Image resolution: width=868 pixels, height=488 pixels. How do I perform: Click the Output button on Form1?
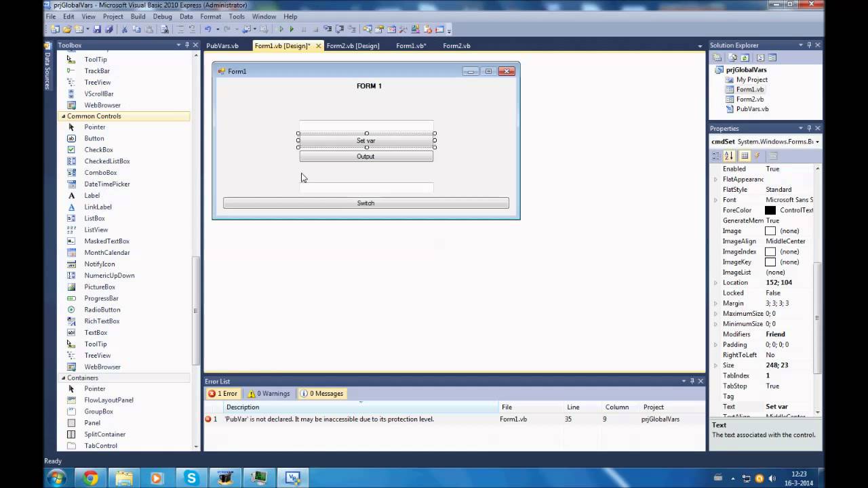click(x=366, y=157)
